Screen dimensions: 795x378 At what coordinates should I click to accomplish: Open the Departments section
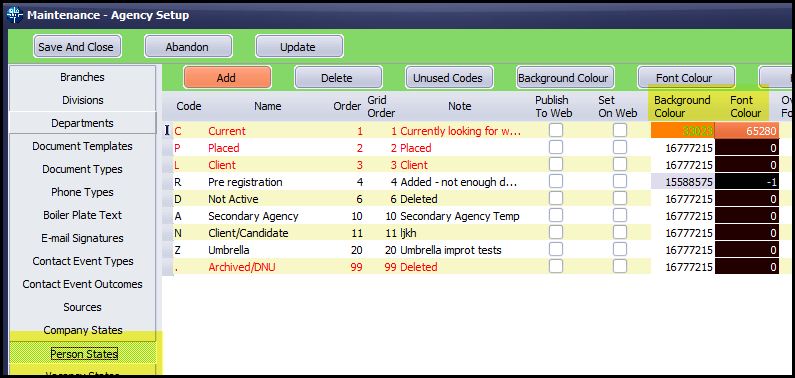pyautogui.click(x=82, y=123)
